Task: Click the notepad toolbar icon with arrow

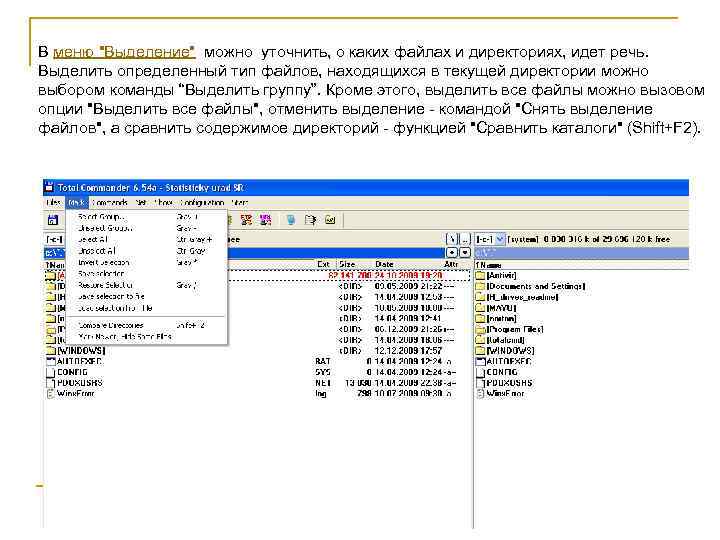Action: pos(311,220)
